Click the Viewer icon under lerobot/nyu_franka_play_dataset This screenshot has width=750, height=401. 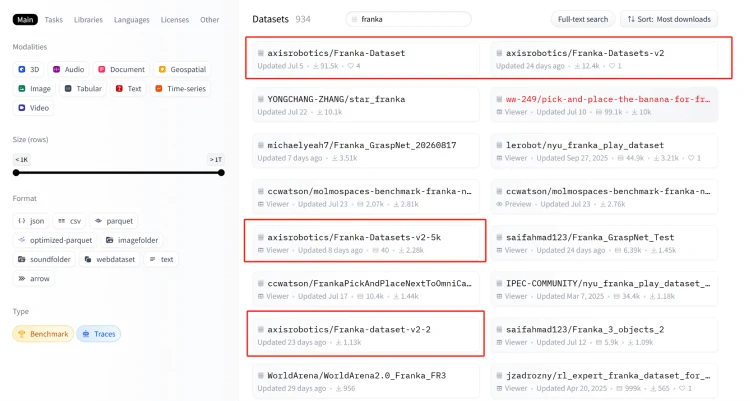tap(499, 158)
